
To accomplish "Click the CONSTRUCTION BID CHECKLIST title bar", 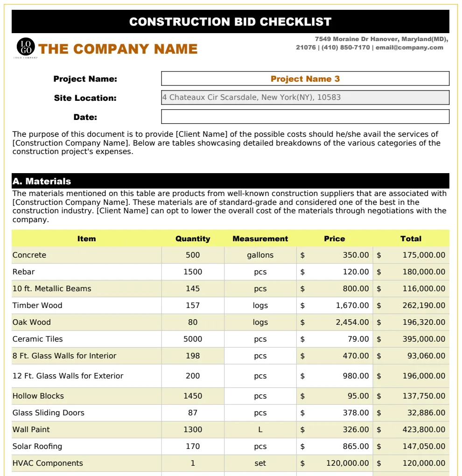I will pos(231,21).
